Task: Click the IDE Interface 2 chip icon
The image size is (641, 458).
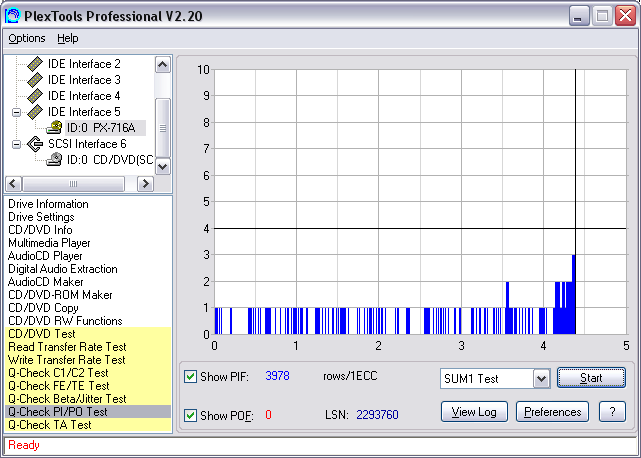Action: [35, 64]
